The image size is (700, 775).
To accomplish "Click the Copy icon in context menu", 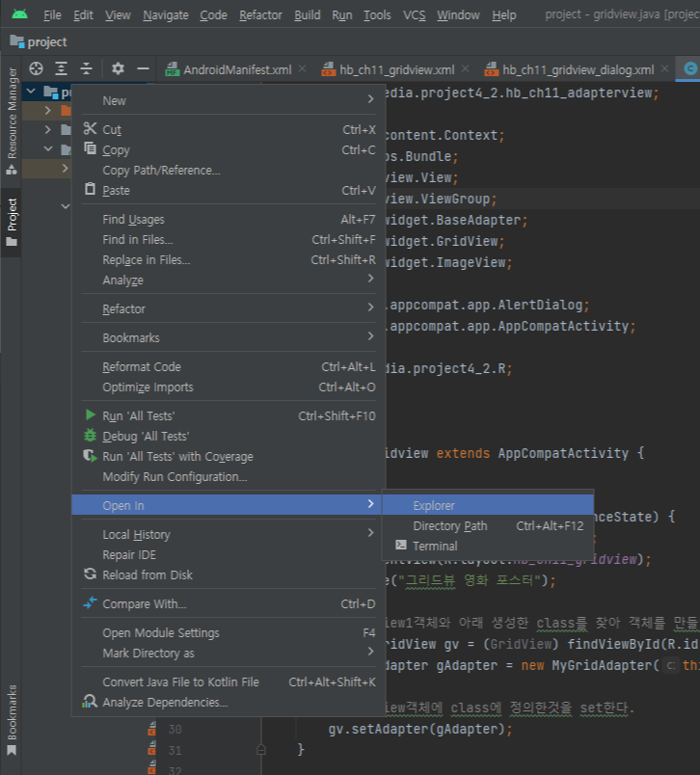I will point(90,148).
